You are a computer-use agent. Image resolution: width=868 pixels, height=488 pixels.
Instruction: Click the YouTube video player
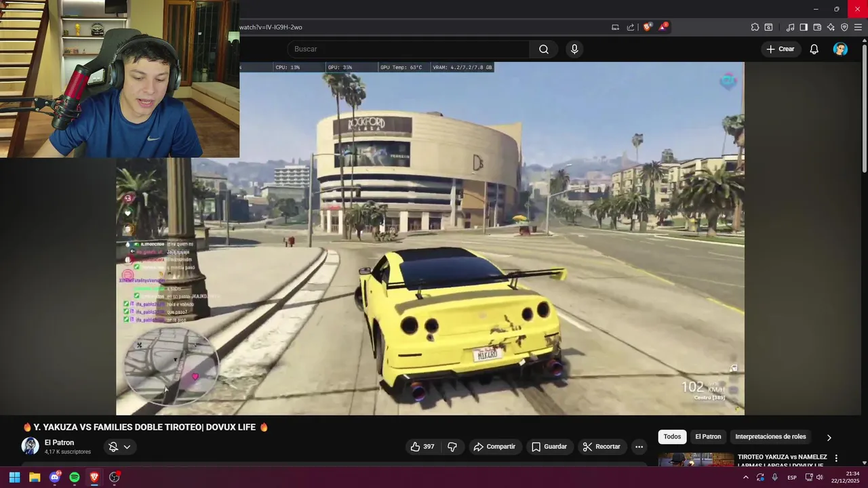click(430, 239)
